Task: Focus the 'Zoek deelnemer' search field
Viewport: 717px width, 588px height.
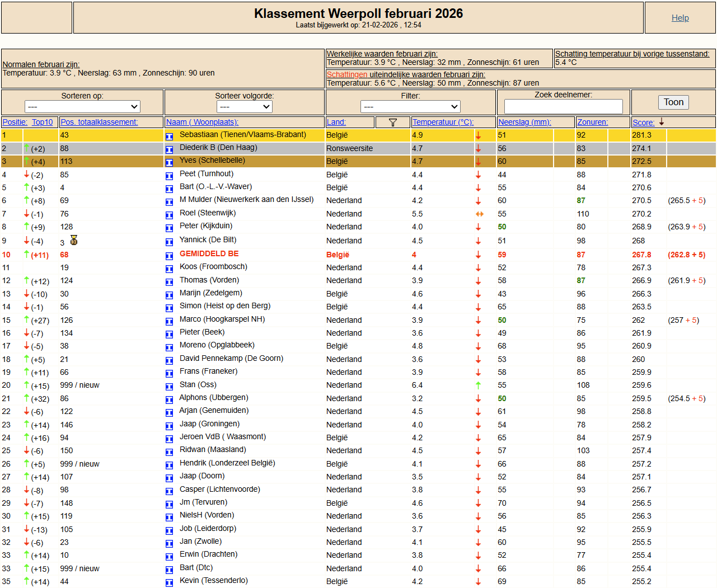Action: pyautogui.click(x=563, y=106)
